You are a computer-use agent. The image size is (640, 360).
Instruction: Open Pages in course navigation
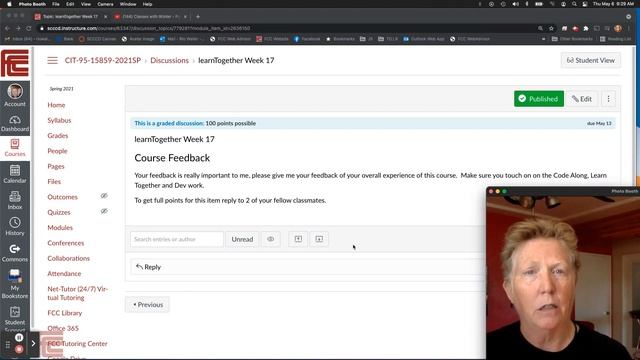[56, 166]
